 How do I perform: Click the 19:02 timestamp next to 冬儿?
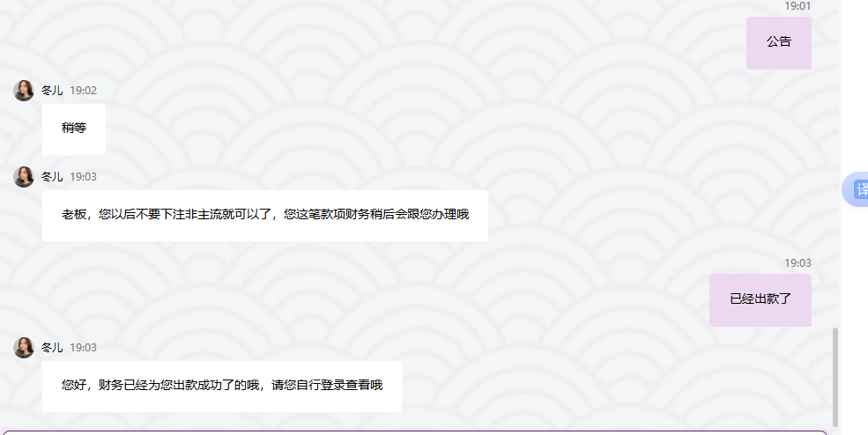[83, 90]
